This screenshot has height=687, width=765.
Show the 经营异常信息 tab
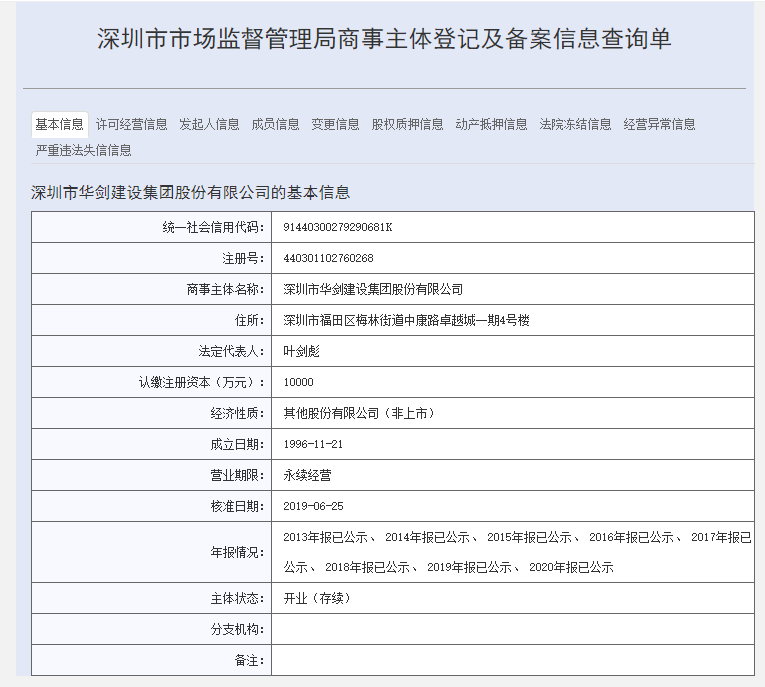[x=659, y=124]
